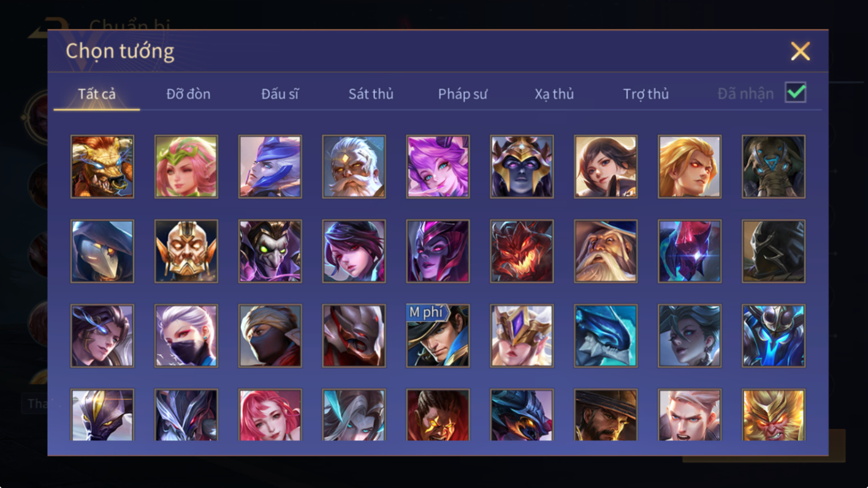The image size is (868, 488).
Task: Show the Pháp sư heroes tab
Action: [x=463, y=94]
